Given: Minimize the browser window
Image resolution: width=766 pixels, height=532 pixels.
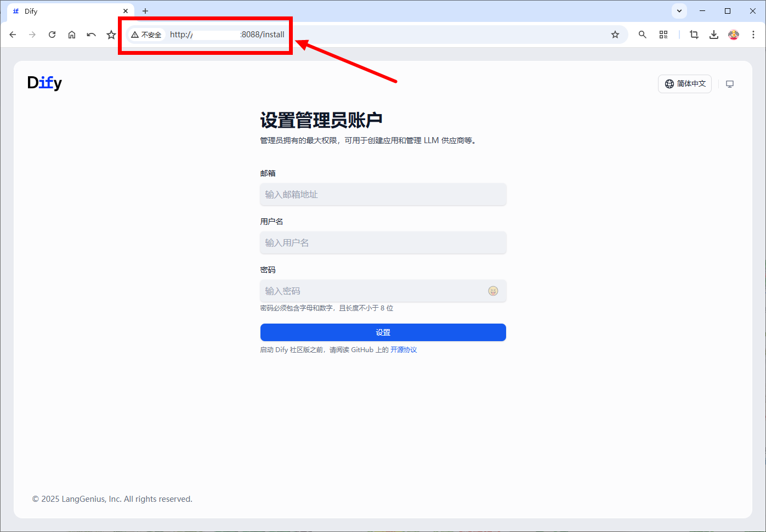Looking at the screenshot, I should point(702,11).
